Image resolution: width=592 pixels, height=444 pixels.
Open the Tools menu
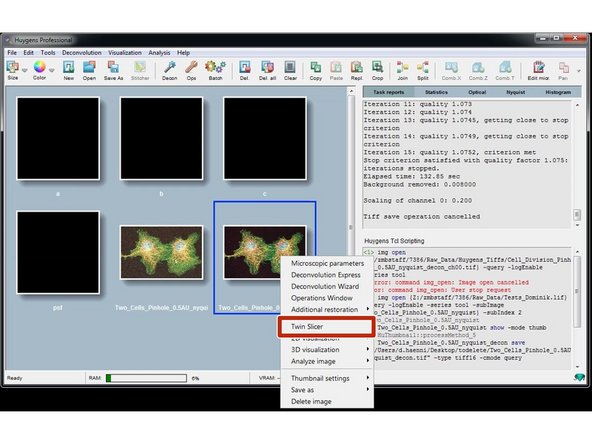48,52
